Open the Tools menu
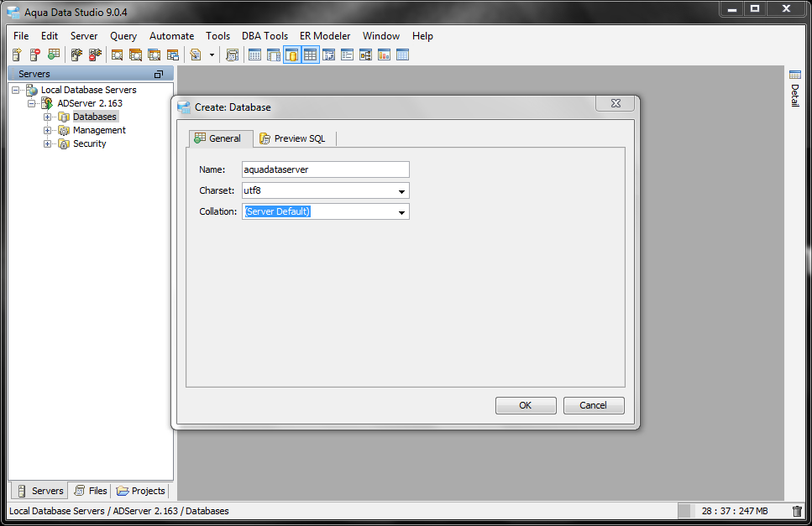Screen dimensions: 812x526 click(x=217, y=36)
